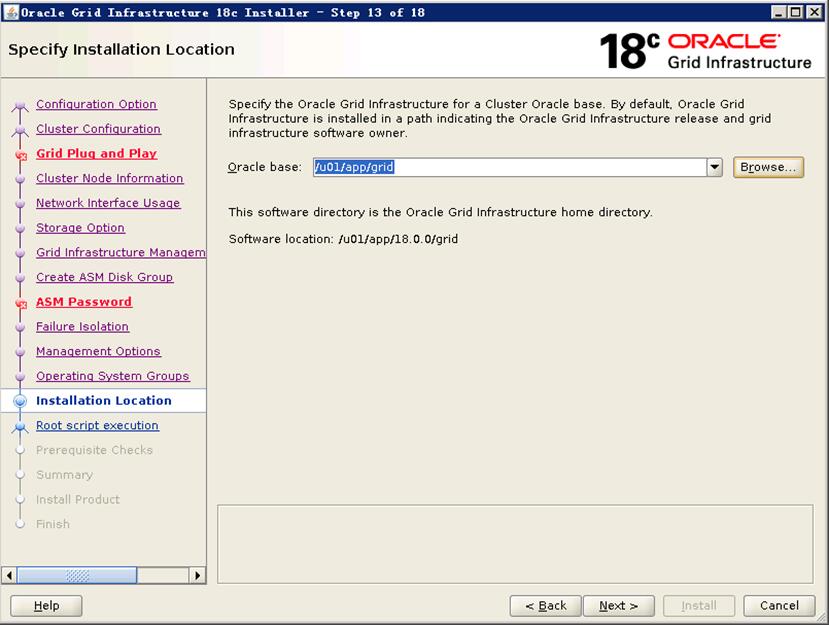Click the Storage Option step marker
This screenshot has height=625, width=829.
click(x=20, y=229)
